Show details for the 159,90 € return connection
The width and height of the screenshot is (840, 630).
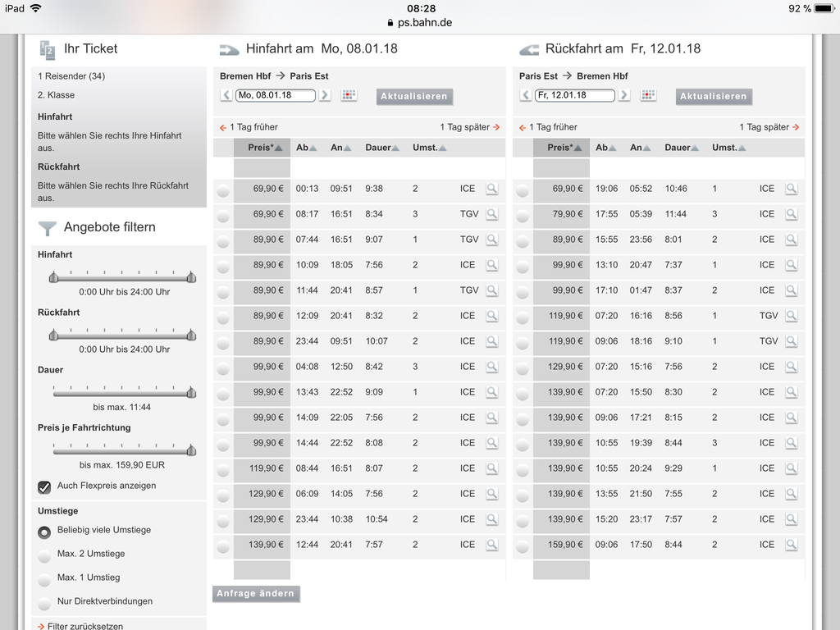(791, 545)
